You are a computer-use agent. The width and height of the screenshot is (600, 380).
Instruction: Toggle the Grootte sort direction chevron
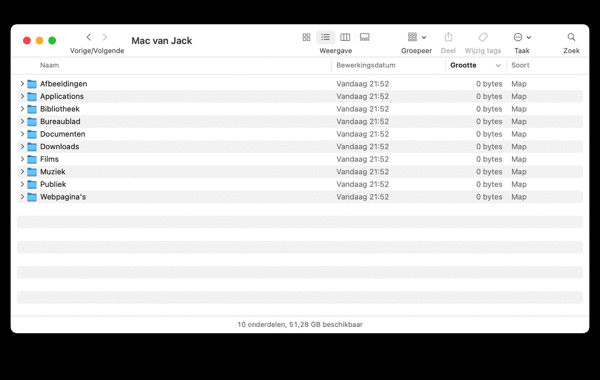498,65
